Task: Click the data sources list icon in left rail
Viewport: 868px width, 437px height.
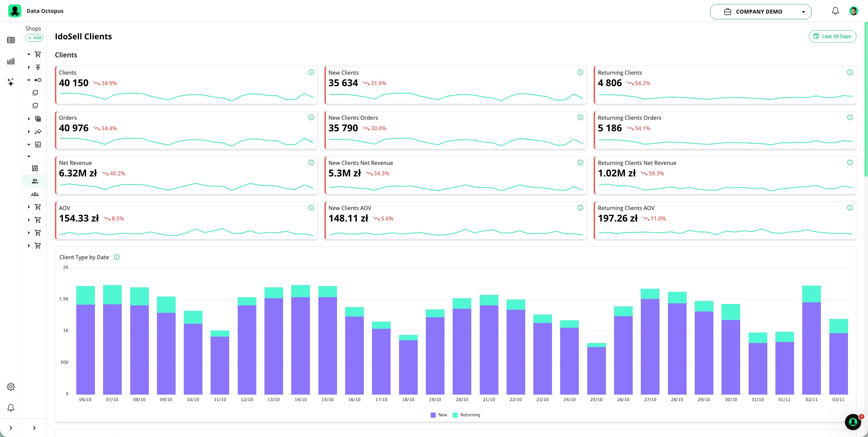Action: [11, 40]
